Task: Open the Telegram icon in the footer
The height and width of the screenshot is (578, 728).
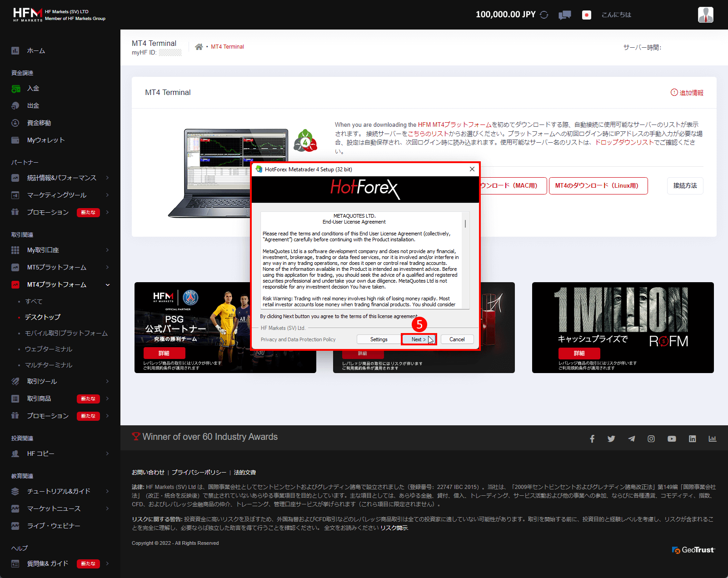Action: 631,438
